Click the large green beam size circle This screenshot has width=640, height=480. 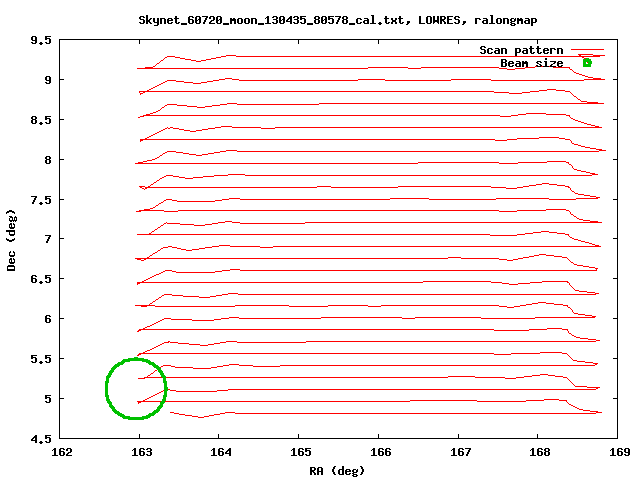[x=136, y=389]
